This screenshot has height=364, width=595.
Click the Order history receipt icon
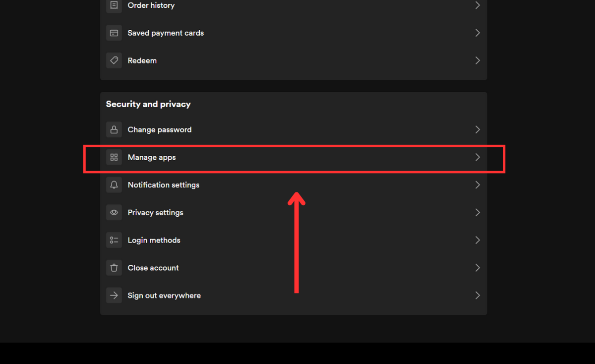pos(114,5)
